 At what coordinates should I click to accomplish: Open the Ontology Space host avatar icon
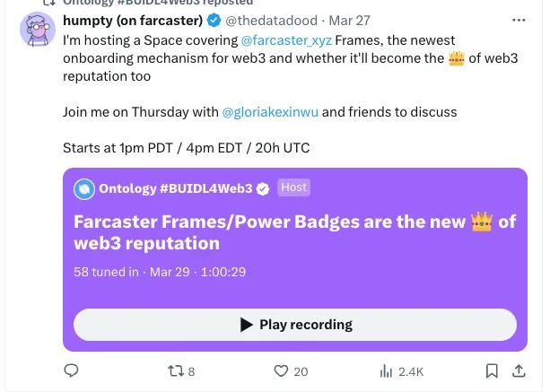(84, 188)
